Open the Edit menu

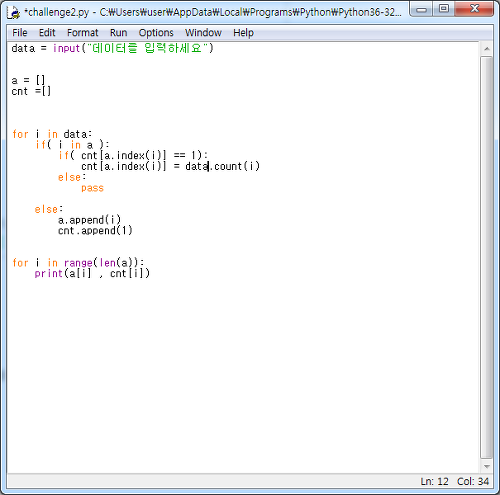pos(47,33)
